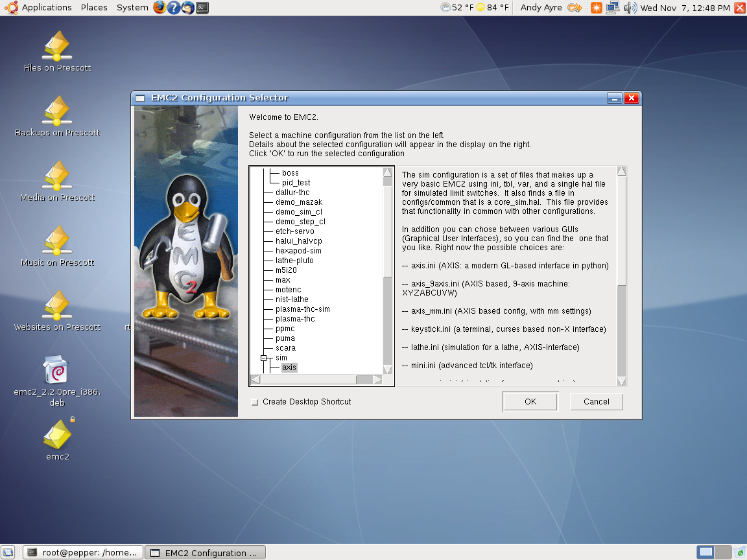Select the m5i20 configuration

[x=286, y=270]
